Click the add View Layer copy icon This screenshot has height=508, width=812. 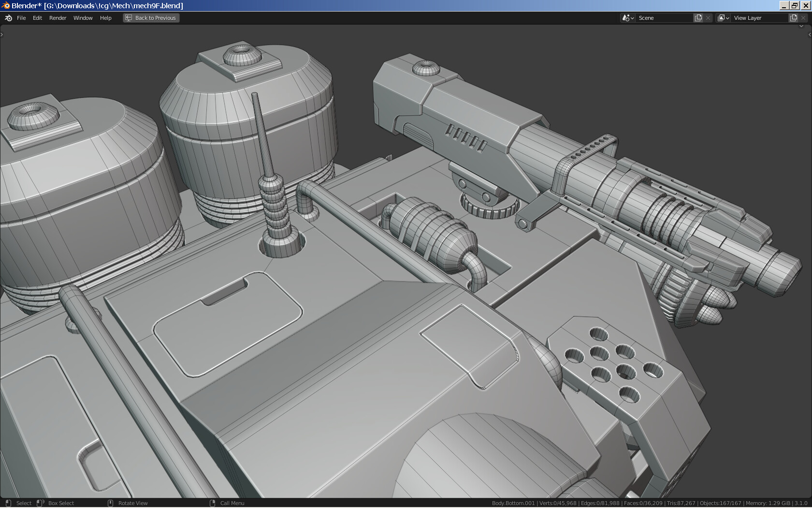pos(794,18)
